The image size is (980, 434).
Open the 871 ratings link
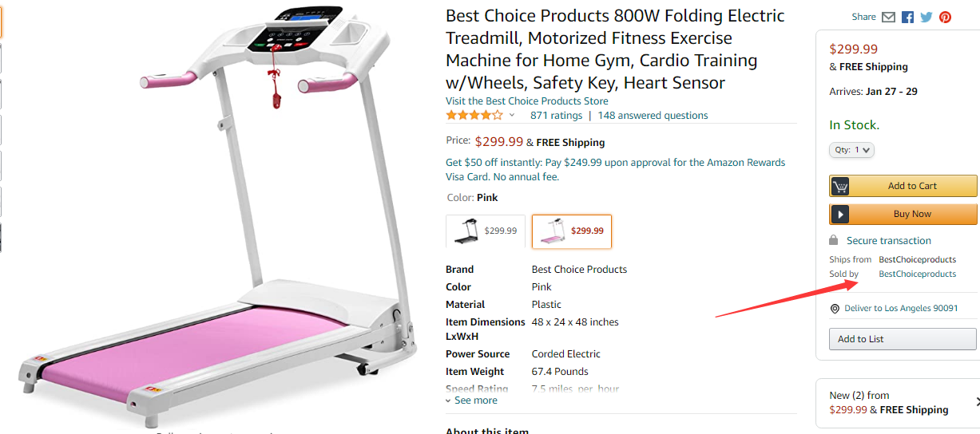(557, 116)
